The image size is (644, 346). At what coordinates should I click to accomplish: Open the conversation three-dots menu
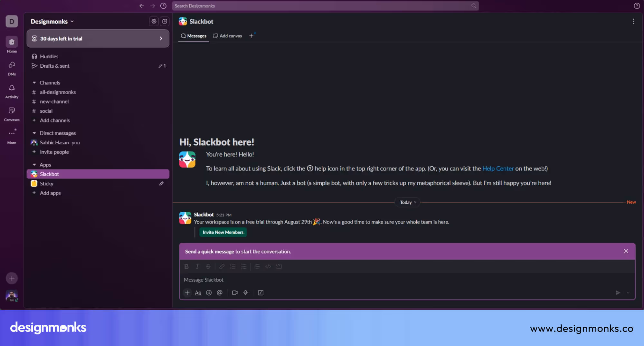point(633,21)
